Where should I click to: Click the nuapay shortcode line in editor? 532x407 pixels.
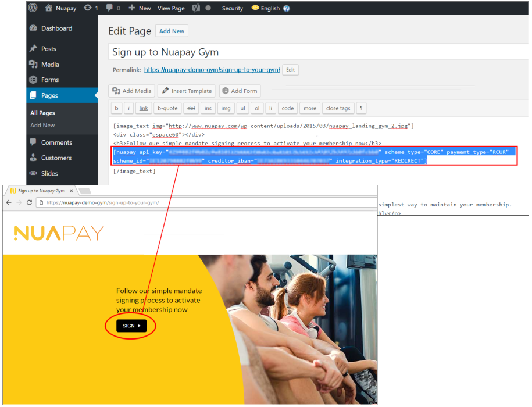(x=314, y=156)
